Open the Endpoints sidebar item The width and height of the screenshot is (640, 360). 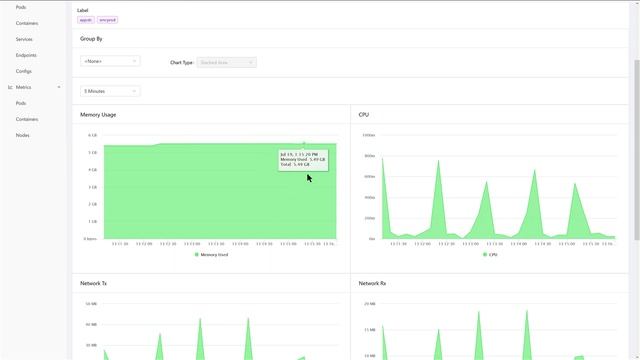(26, 55)
